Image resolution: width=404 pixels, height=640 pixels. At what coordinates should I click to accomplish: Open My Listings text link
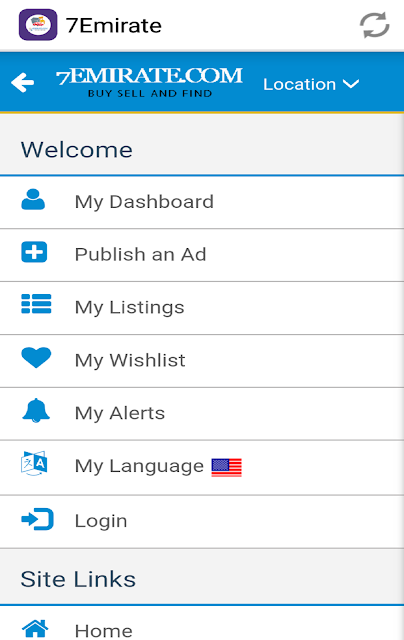point(130,307)
